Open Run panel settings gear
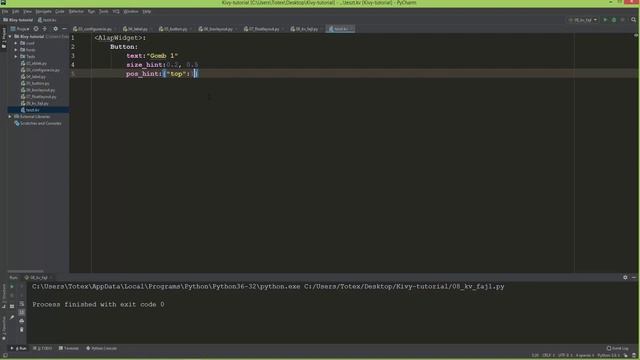This screenshot has width=640, height=360. (x=625, y=278)
